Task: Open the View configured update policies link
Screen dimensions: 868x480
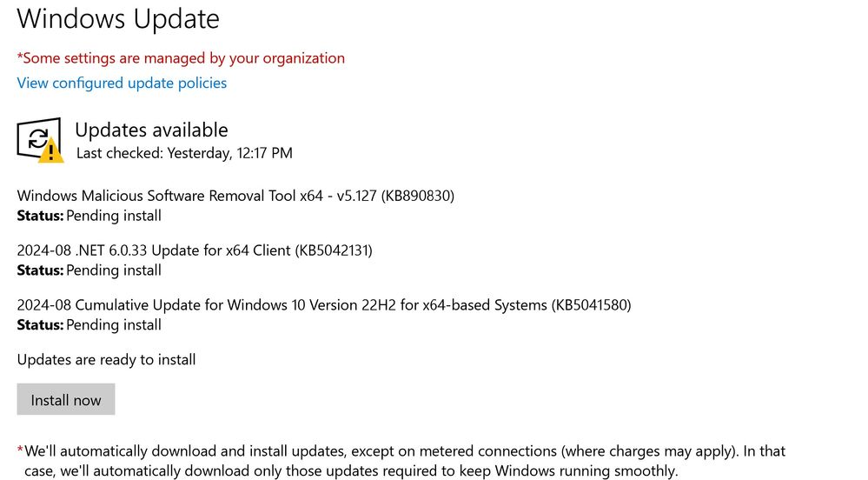Action: click(122, 83)
